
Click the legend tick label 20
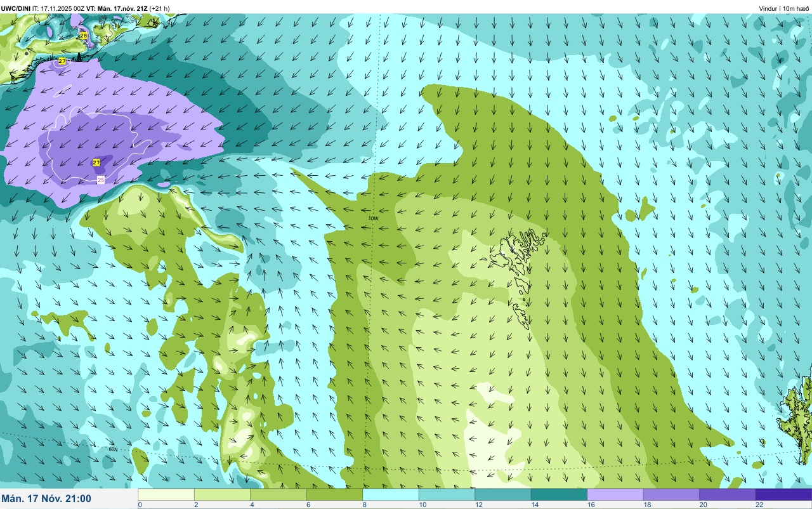(x=703, y=505)
